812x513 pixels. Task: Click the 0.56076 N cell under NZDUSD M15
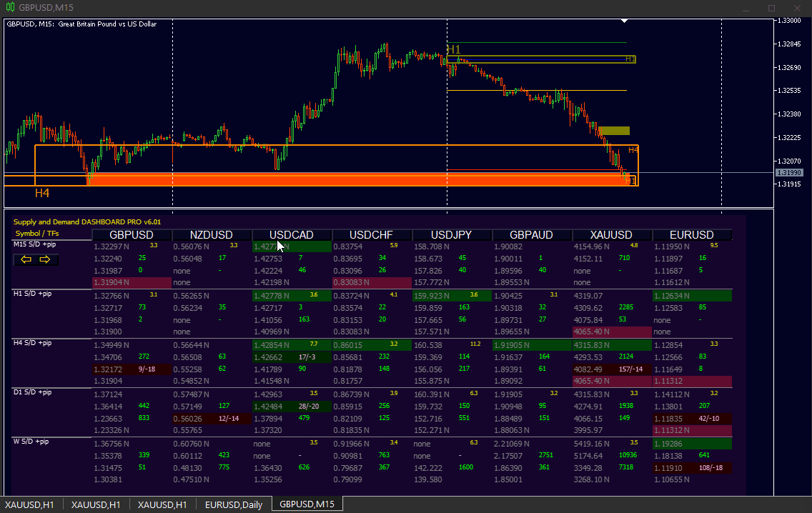pyautogui.click(x=191, y=247)
